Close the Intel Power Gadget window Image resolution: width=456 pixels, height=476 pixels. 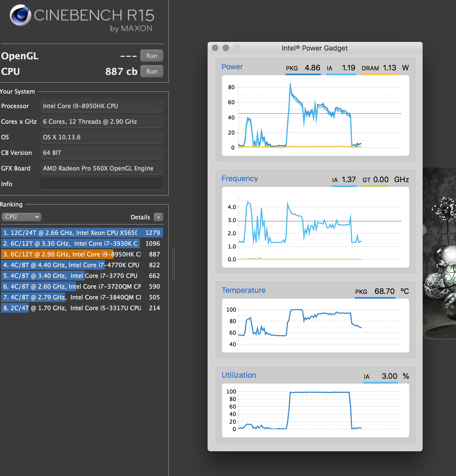coord(215,48)
